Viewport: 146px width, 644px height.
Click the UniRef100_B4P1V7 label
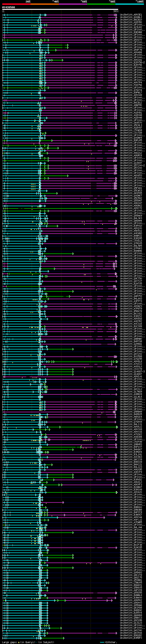point(131,447)
